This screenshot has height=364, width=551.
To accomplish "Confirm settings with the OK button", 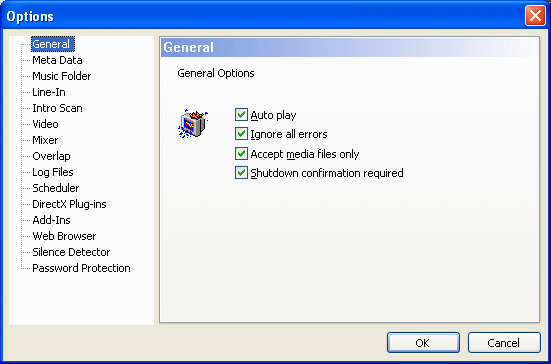I will [423, 343].
